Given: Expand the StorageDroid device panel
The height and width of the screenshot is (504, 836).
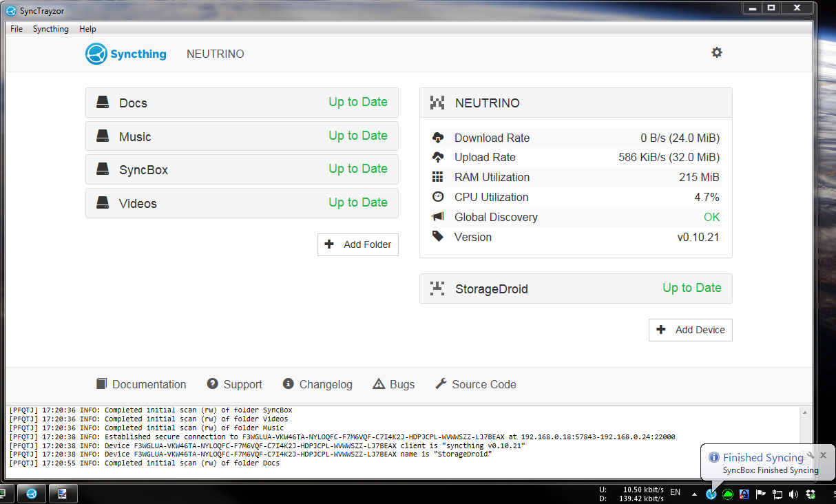Looking at the screenshot, I should tap(576, 288).
